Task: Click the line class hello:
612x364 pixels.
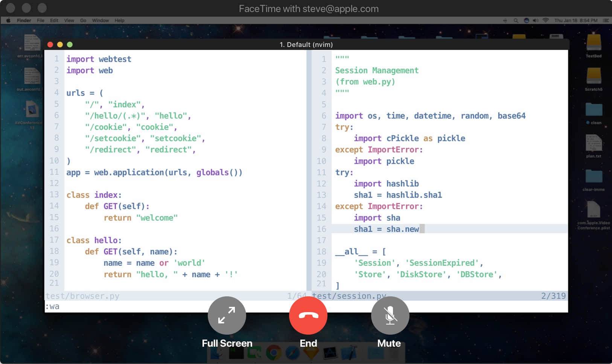Action: [x=94, y=240]
